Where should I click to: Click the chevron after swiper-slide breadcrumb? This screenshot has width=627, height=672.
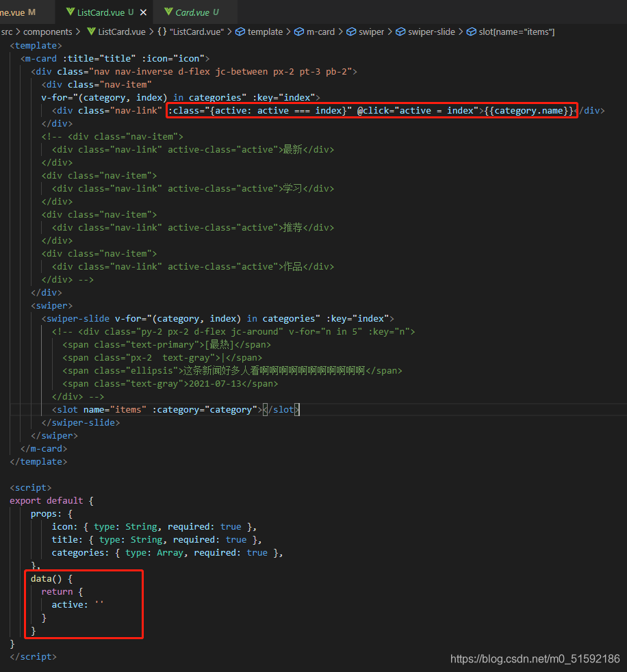461,31
